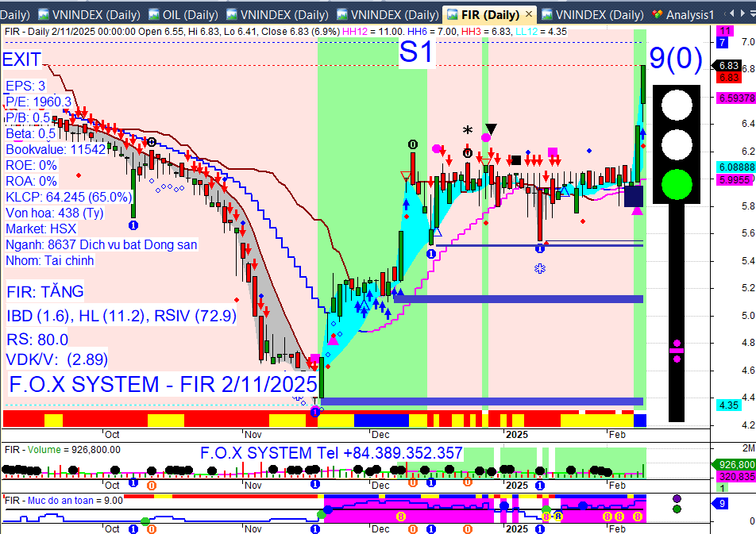The height and width of the screenshot is (534, 756).
Task: Click the green dot below the purple dot
Action: tap(677, 509)
